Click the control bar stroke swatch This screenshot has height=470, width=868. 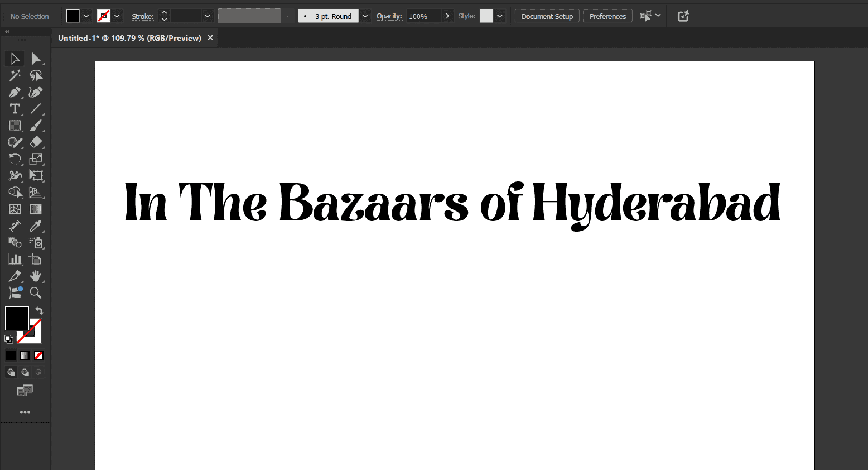tap(104, 16)
